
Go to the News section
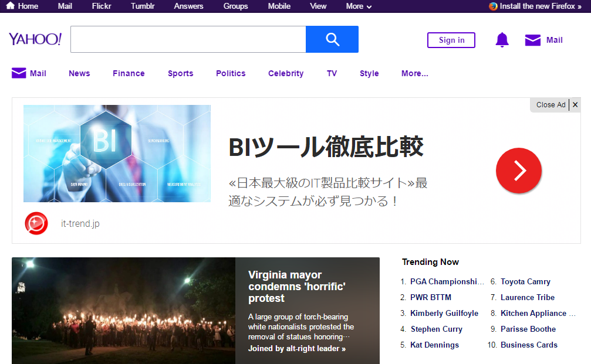pyautogui.click(x=79, y=73)
